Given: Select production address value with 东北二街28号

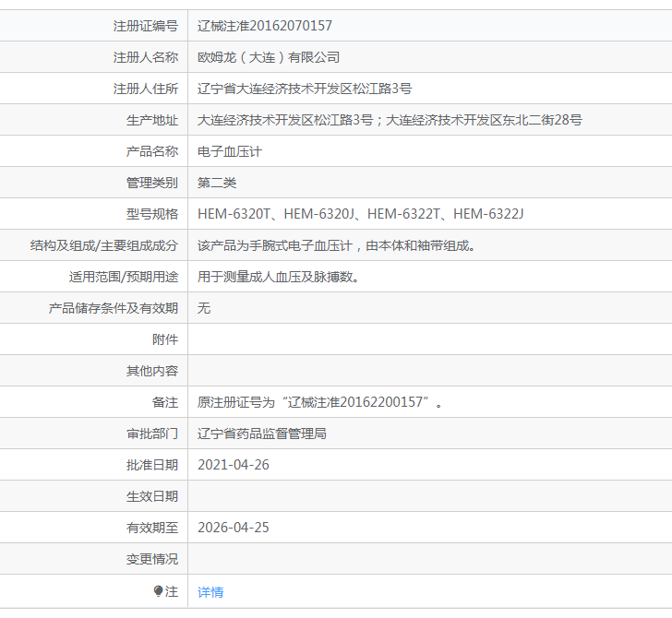Looking at the screenshot, I should click(x=390, y=120).
